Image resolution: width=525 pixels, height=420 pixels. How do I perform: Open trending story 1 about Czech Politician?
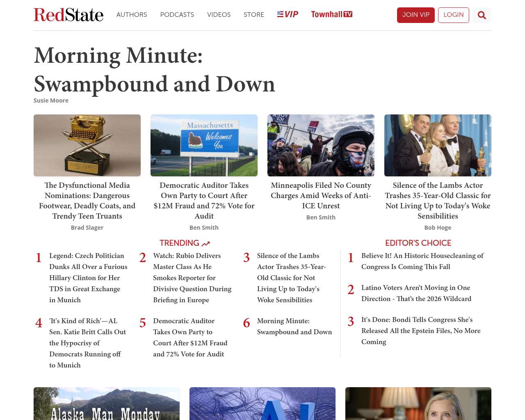89,278
